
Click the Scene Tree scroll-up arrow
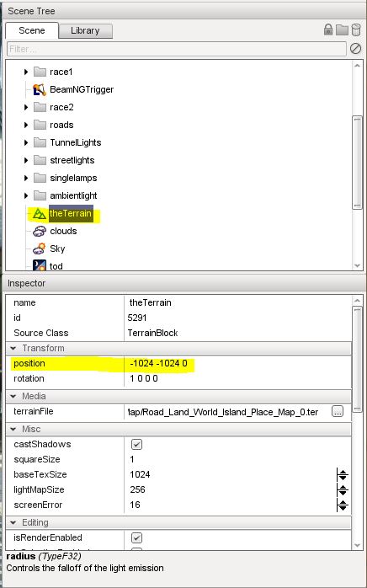coord(357,65)
